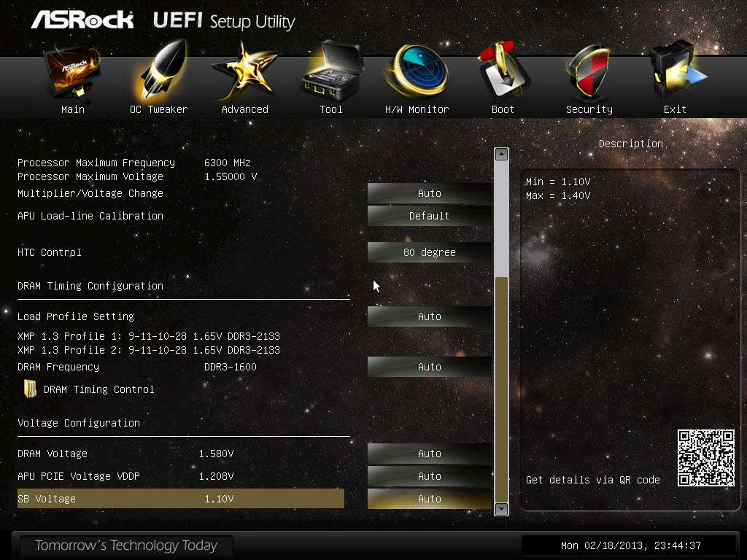Select the Load Profile Setting label
The height and width of the screenshot is (560, 747).
point(75,316)
